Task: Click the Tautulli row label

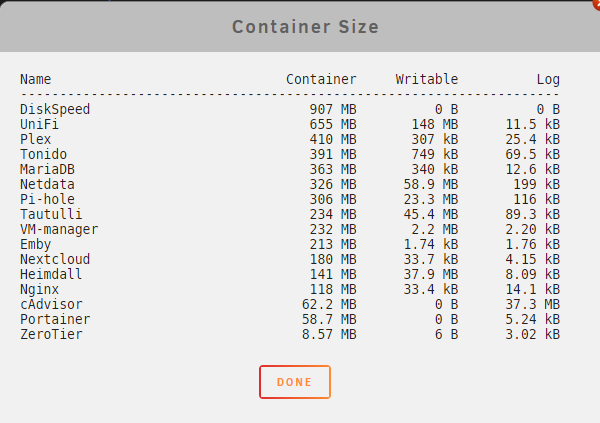Action: coord(51,214)
